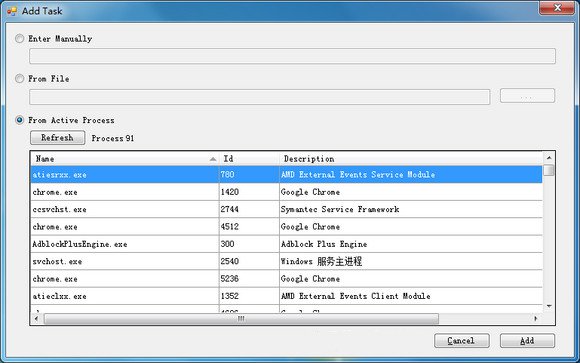The image size is (580, 363).
Task: Close the Add Task window
Action: [557, 7]
